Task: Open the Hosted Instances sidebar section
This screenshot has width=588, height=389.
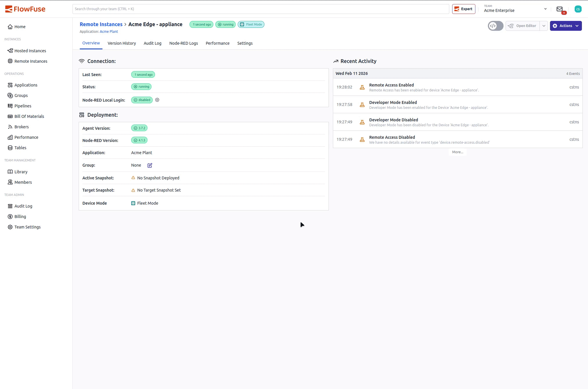Action: click(x=30, y=51)
